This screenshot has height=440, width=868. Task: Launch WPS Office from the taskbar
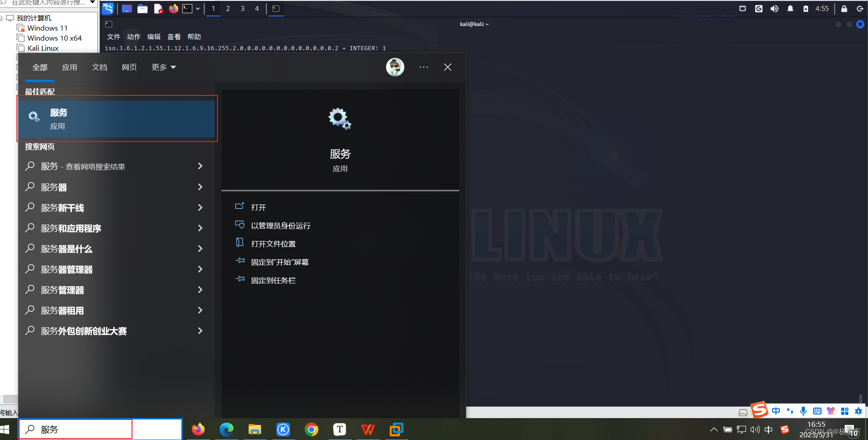[368, 429]
